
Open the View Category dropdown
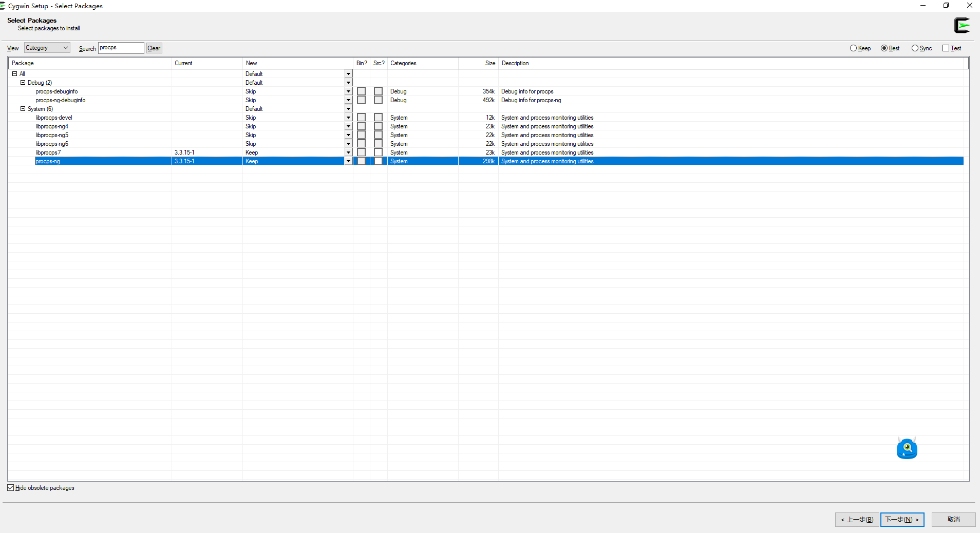pos(47,48)
